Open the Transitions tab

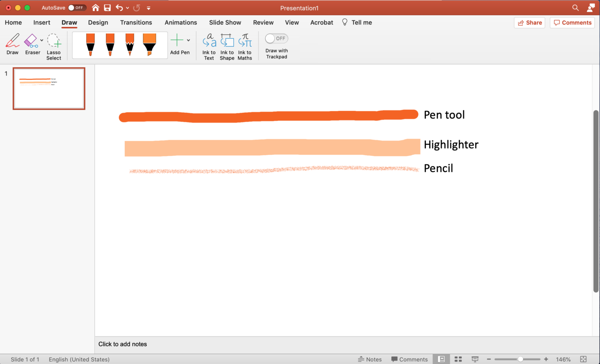136,22
